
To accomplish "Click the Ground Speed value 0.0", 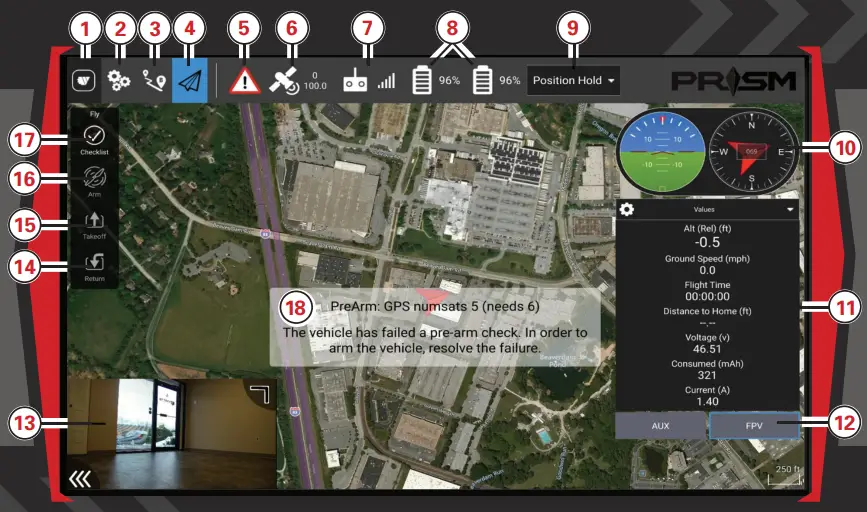I will pyautogui.click(x=707, y=270).
